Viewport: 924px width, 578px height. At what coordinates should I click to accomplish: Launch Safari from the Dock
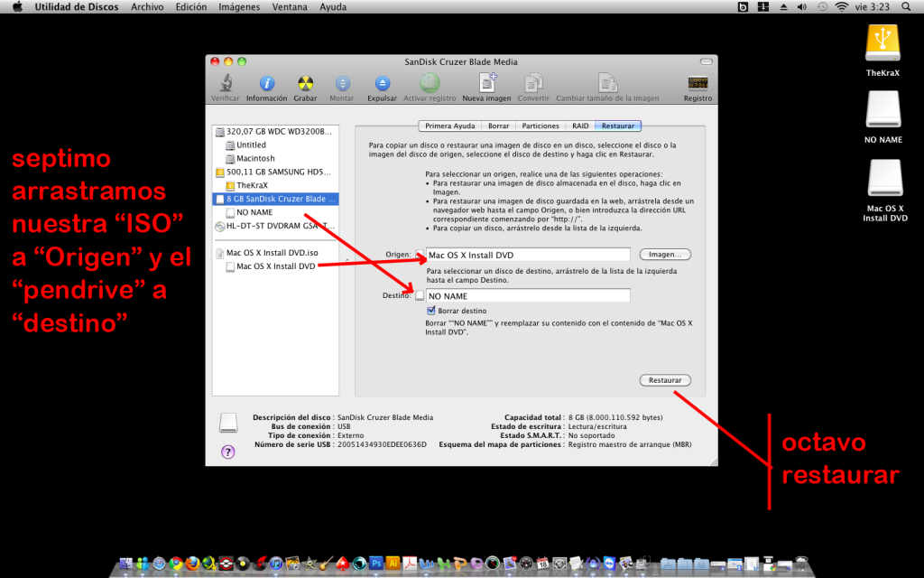pyautogui.click(x=159, y=564)
